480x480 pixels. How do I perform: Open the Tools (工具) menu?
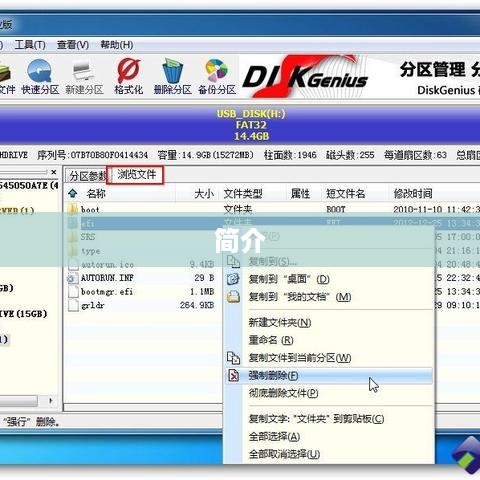(x=30, y=45)
